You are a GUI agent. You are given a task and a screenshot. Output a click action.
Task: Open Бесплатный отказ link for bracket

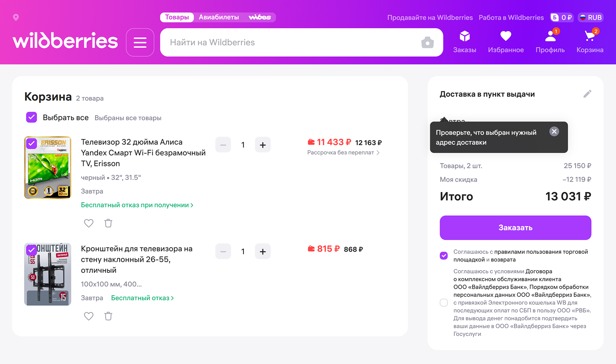tap(142, 298)
